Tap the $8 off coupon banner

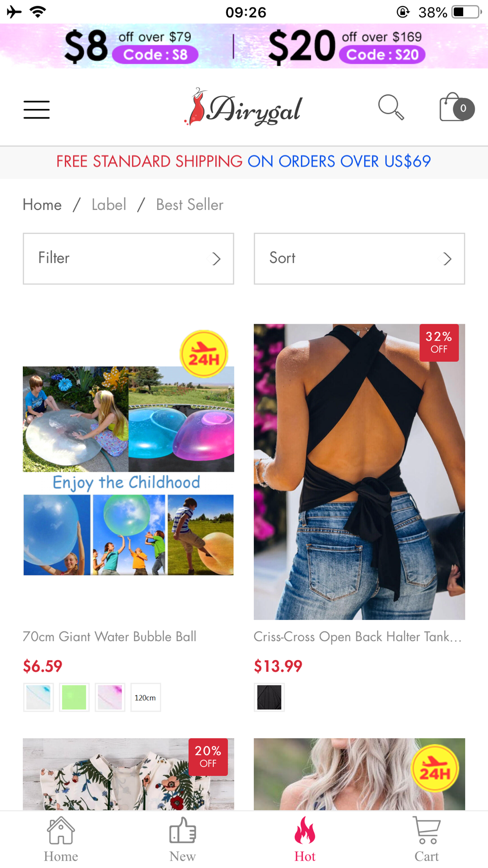pos(132,46)
